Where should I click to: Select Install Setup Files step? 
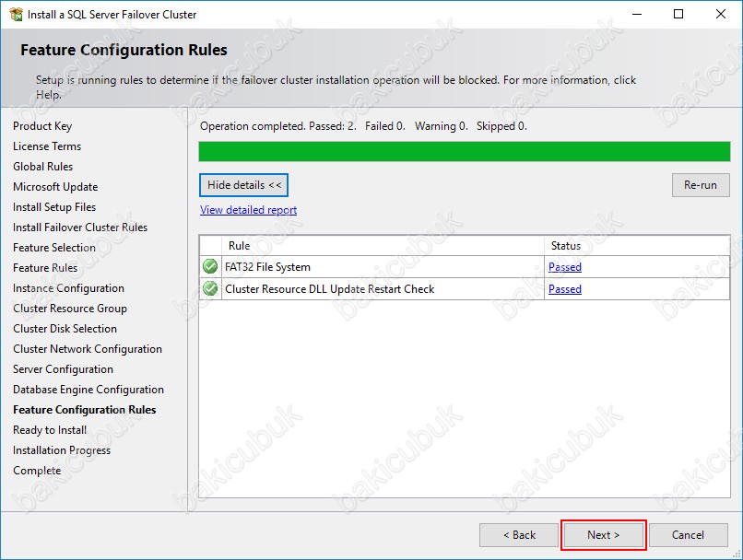54,207
